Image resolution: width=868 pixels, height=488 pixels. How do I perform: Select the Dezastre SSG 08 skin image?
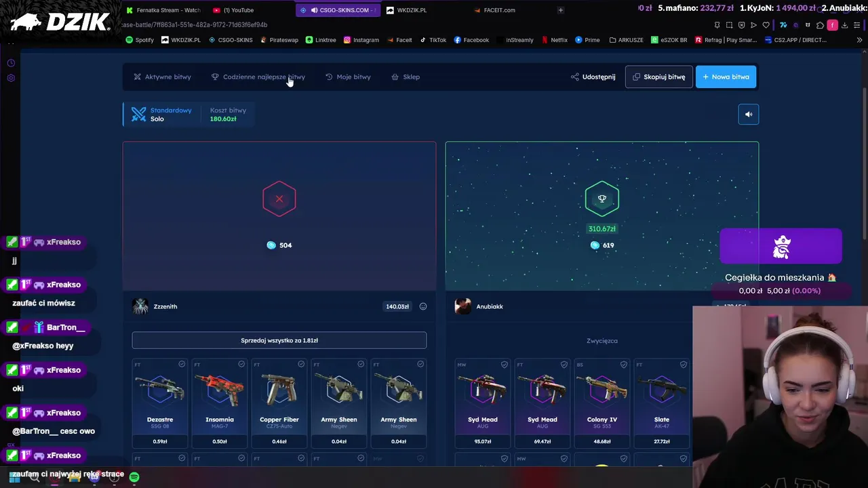pyautogui.click(x=160, y=390)
